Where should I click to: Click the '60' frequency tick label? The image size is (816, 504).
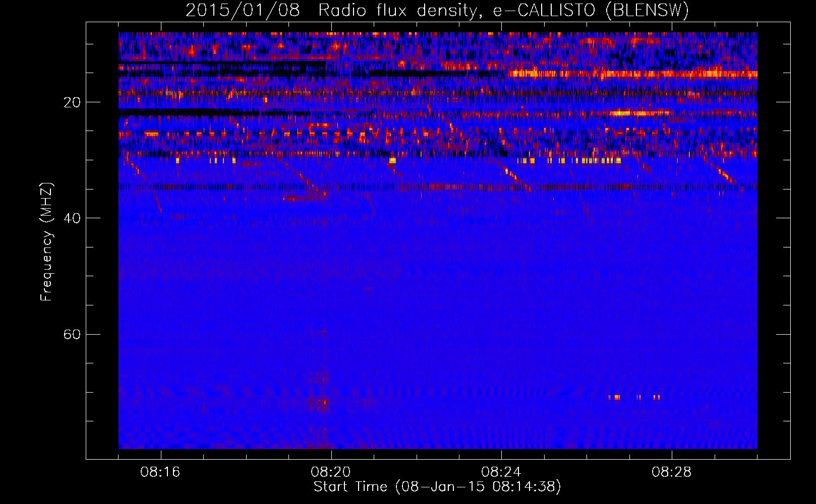(72, 334)
